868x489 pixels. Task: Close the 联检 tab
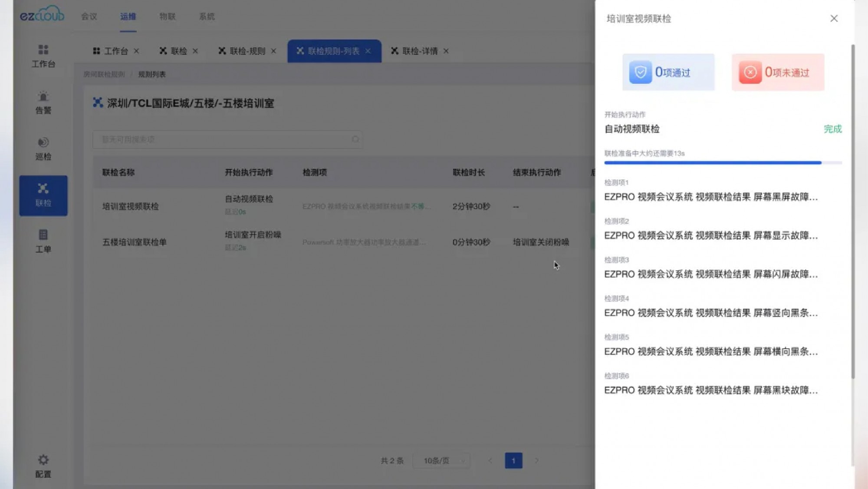click(195, 51)
